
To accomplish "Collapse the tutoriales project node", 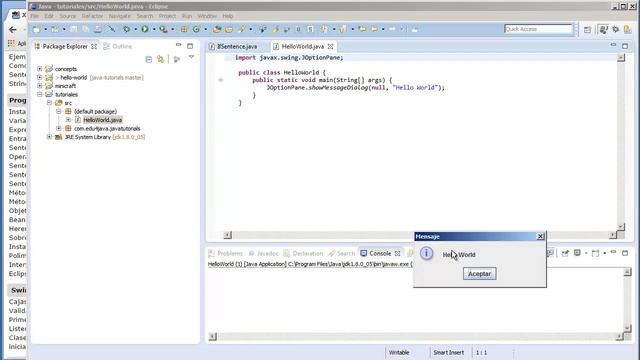I will click(x=40, y=94).
